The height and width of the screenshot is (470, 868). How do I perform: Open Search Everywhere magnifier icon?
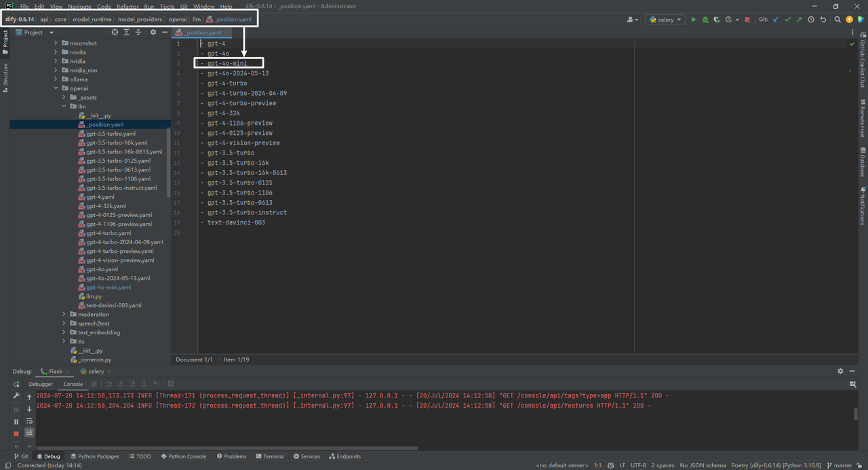(x=837, y=20)
